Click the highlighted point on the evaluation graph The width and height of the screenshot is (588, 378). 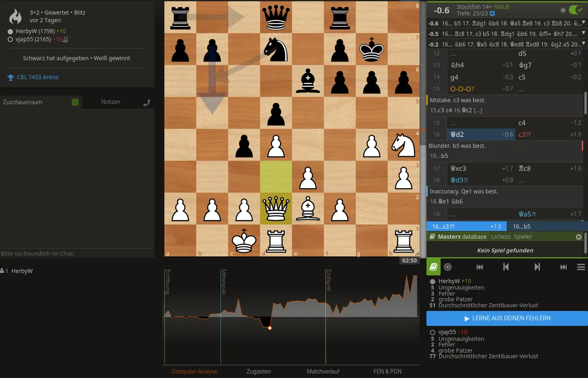point(270,328)
